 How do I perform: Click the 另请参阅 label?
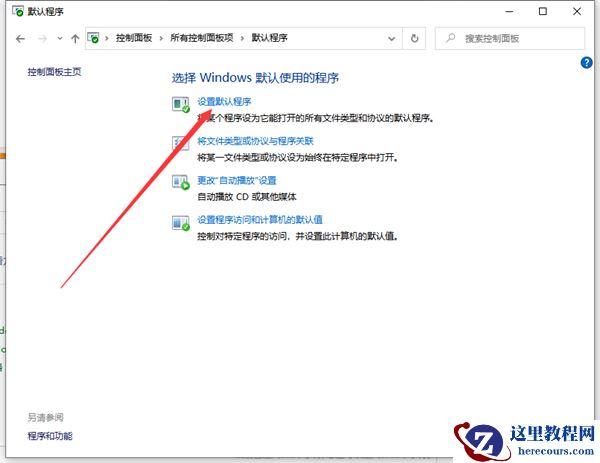(x=46, y=417)
